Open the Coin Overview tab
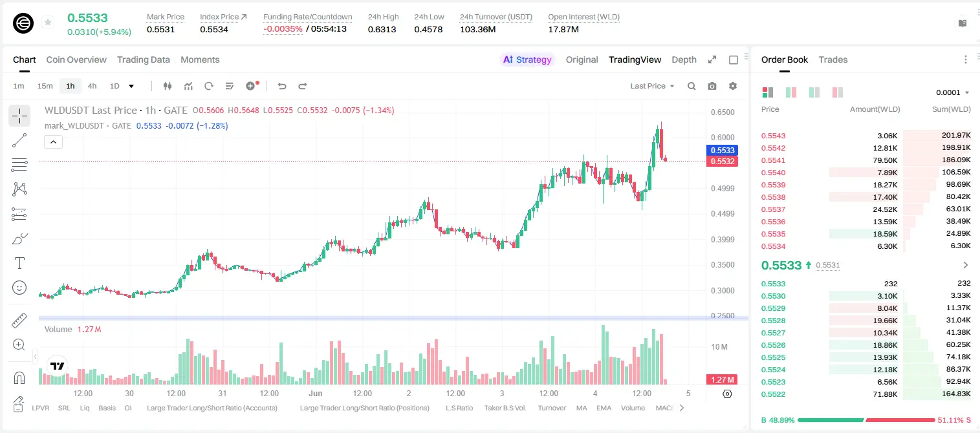This screenshot has height=433, width=980. [x=76, y=59]
